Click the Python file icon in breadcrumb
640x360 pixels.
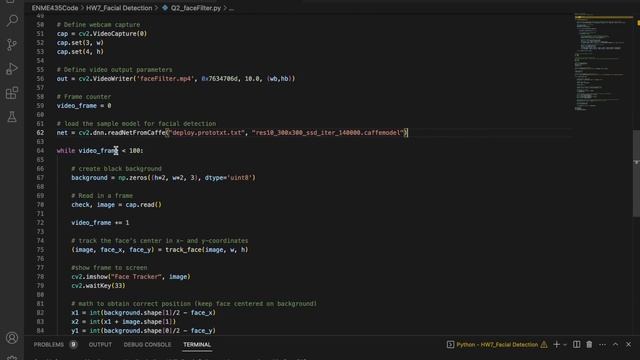[x=165, y=8]
